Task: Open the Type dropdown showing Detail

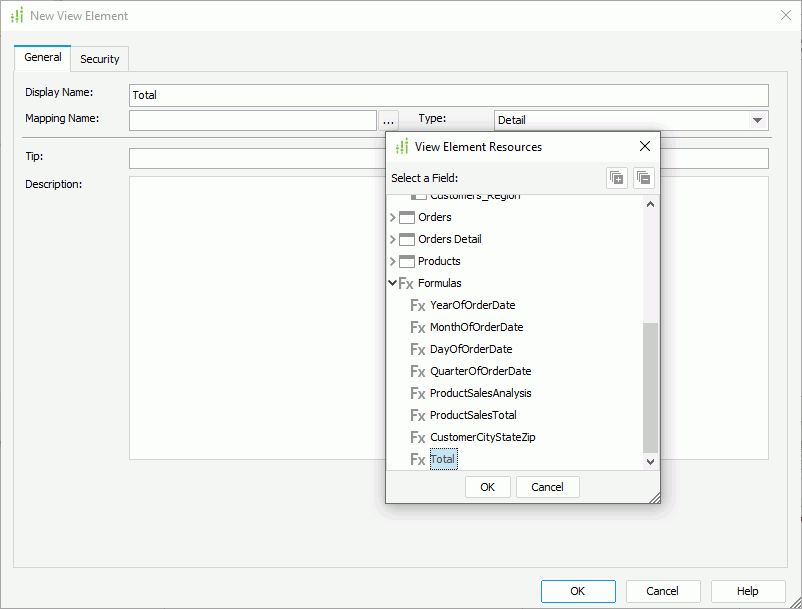Action: (x=758, y=119)
